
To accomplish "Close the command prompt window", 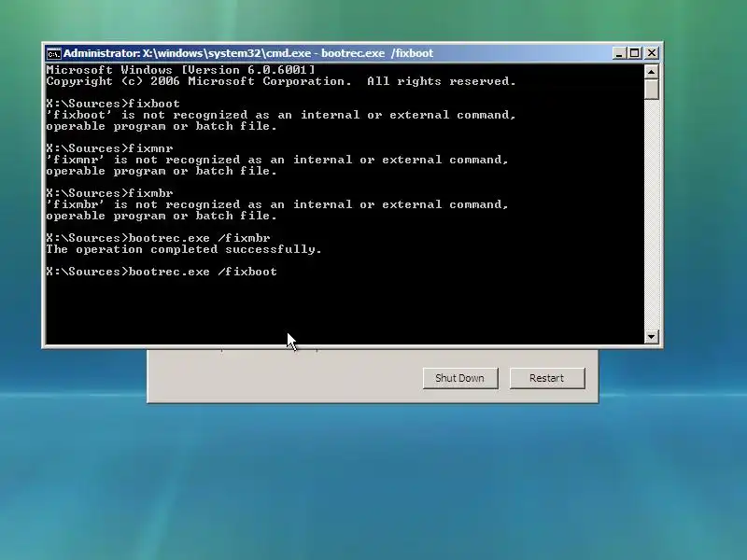I will 651,53.
